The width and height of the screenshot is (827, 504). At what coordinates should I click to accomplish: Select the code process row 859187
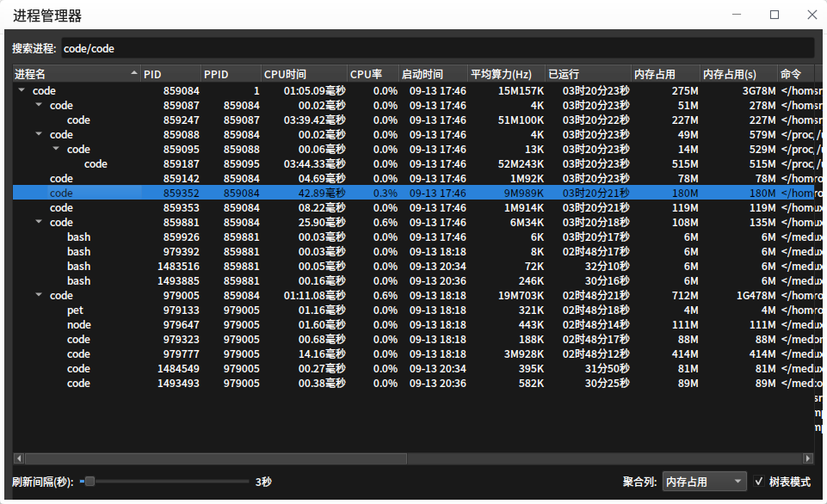[413, 164]
